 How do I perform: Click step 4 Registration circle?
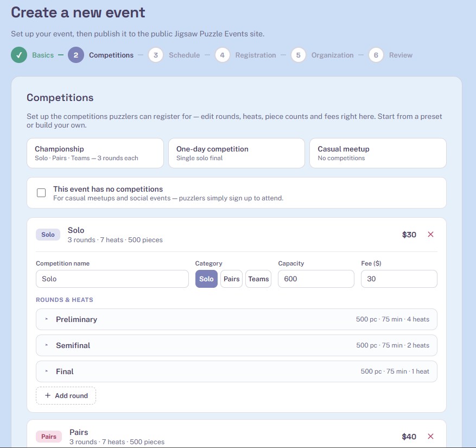pyautogui.click(x=222, y=55)
